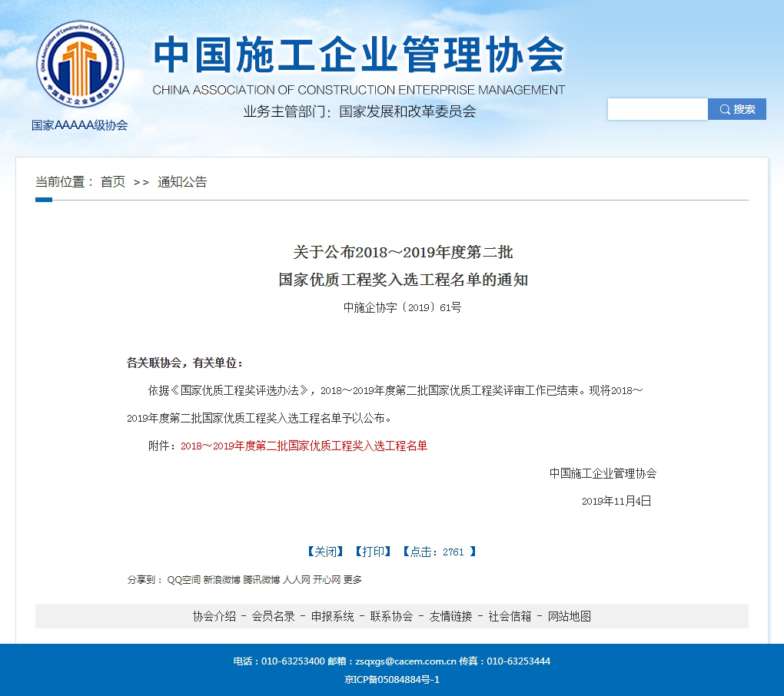The height and width of the screenshot is (696, 784).
Task: Click the phone number 010-63253400
Action: (x=293, y=661)
